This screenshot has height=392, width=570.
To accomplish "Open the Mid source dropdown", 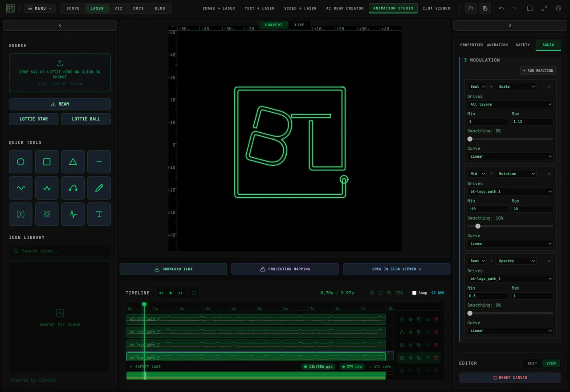I will tap(477, 174).
